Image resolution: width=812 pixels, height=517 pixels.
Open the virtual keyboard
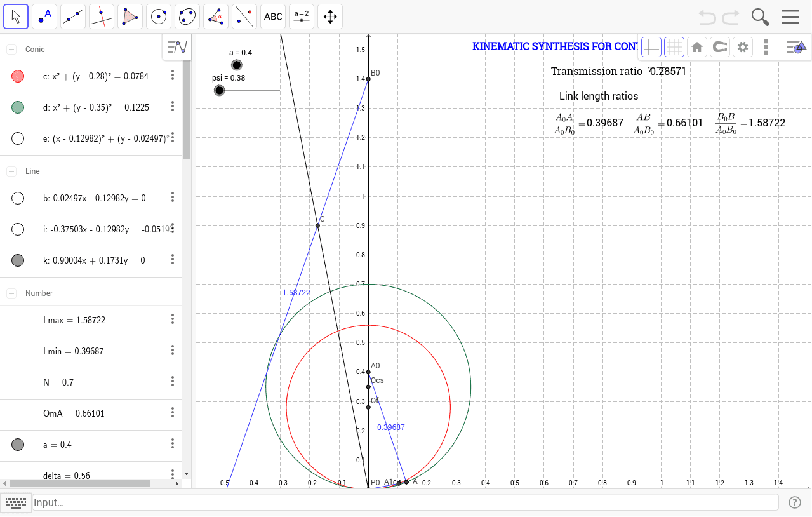click(x=16, y=502)
